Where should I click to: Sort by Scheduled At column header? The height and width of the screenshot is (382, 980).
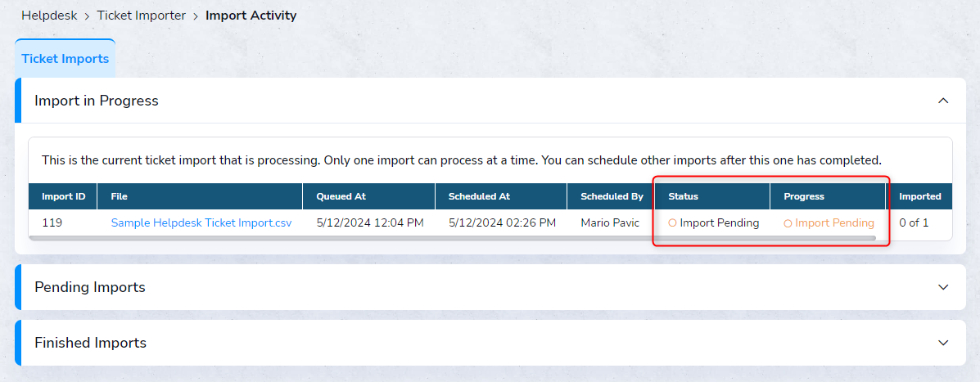click(x=479, y=196)
